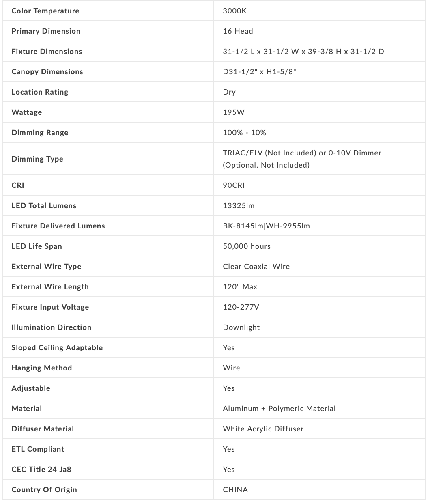Viewport: 430px width, 504px height.
Task: Click the 3000K value cell
Action: pyautogui.click(x=234, y=11)
